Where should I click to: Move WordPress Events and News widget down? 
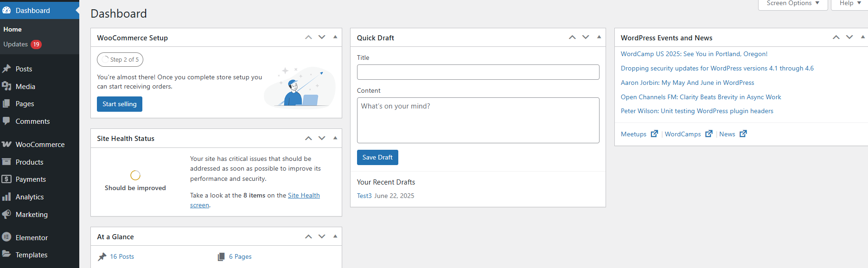pyautogui.click(x=849, y=37)
